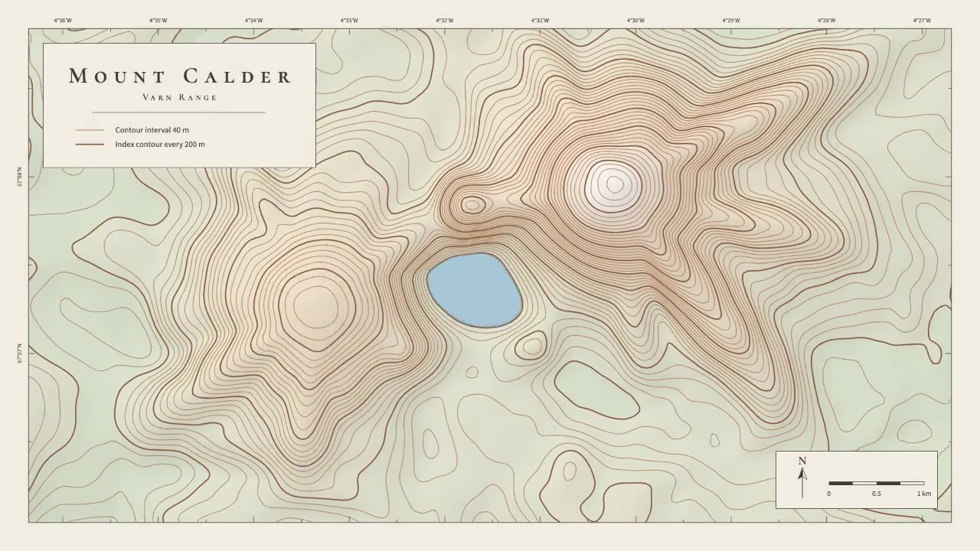Click the 4°27'W longitude label
The height and width of the screenshot is (551, 980).
[922, 21]
